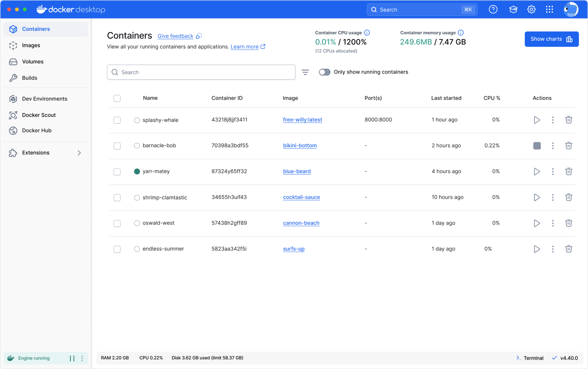Open more actions for shrimp-clamtastic
Screen dimensions: 588x369
click(553, 197)
